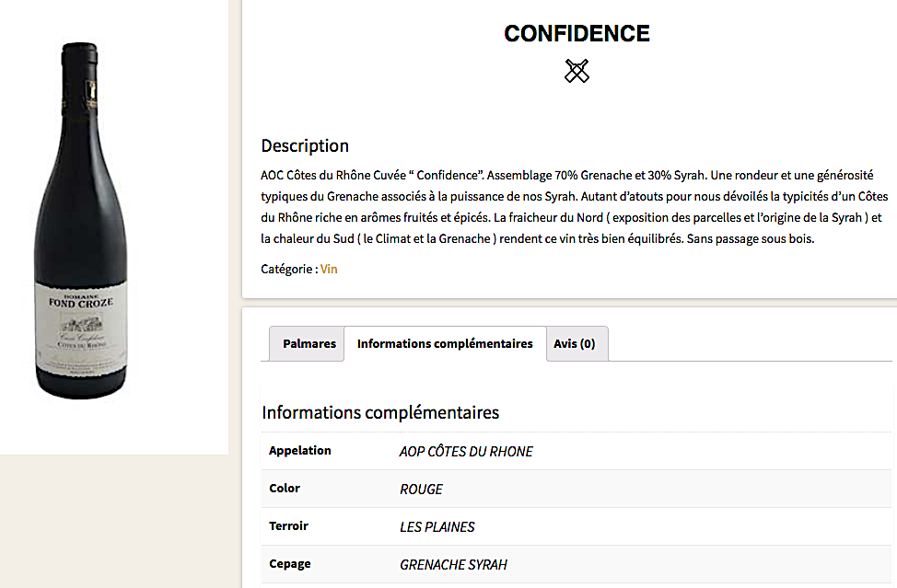Select the Informations complémentaires tab
The width and height of the screenshot is (897, 588).
(445, 343)
